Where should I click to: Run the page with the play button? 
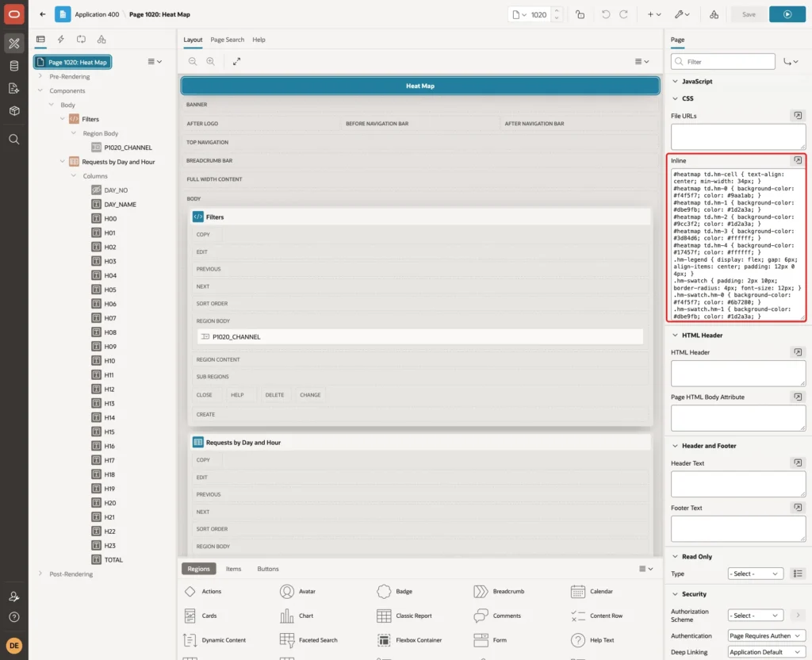787,14
